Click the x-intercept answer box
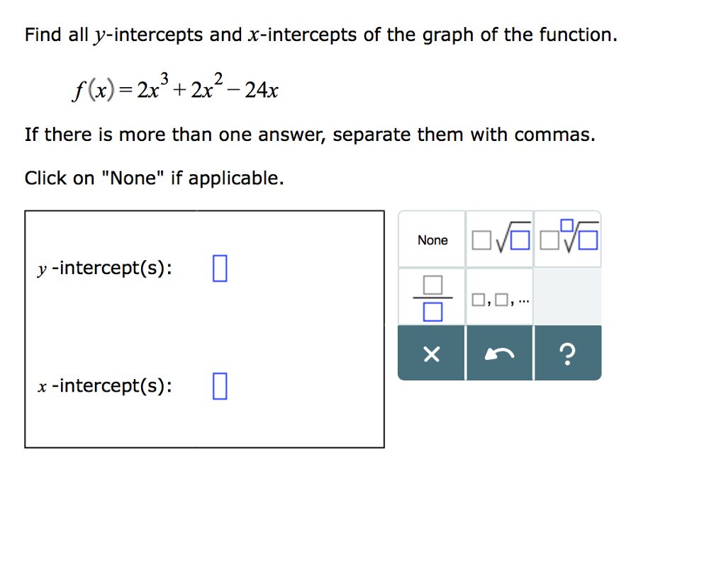This screenshot has height=588, width=726. point(219,387)
